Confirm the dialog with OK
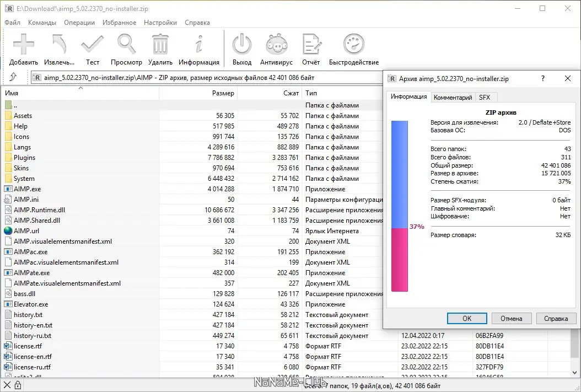This screenshot has width=581, height=392. pyautogui.click(x=467, y=318)
